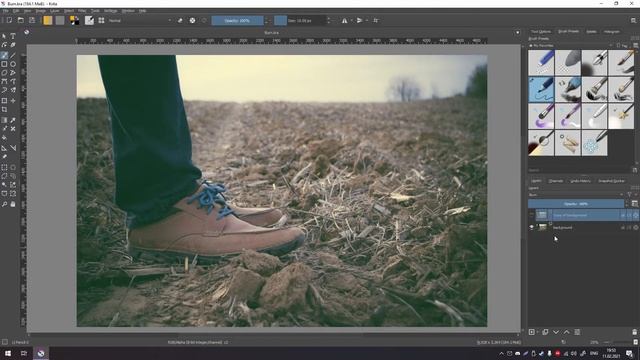Select the Polygon tool

coord(4,73)
